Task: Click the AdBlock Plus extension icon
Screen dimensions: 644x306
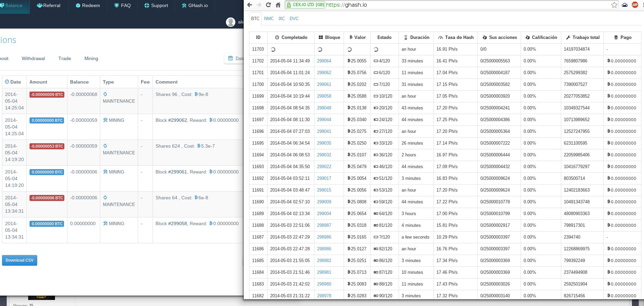Action: 635,5
